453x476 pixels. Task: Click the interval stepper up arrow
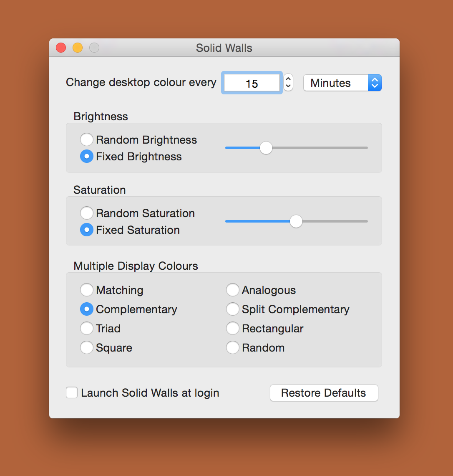click(x=288, y=79)
